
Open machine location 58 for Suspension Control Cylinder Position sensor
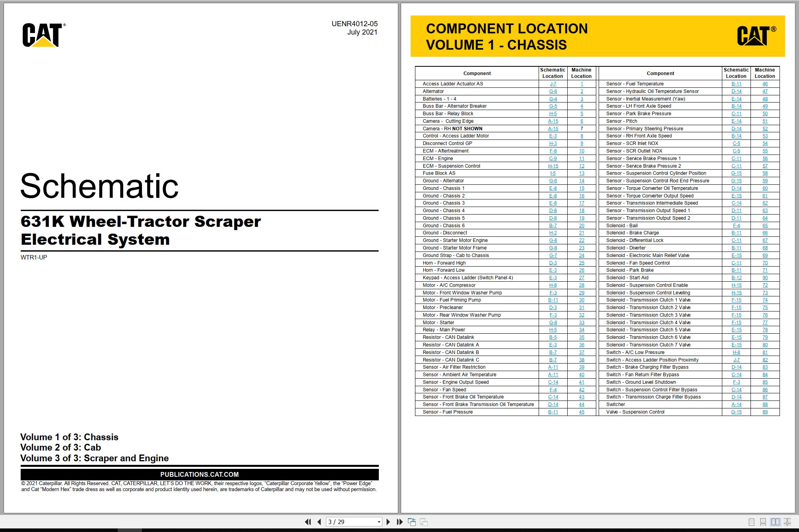click(x=765, y=173)
